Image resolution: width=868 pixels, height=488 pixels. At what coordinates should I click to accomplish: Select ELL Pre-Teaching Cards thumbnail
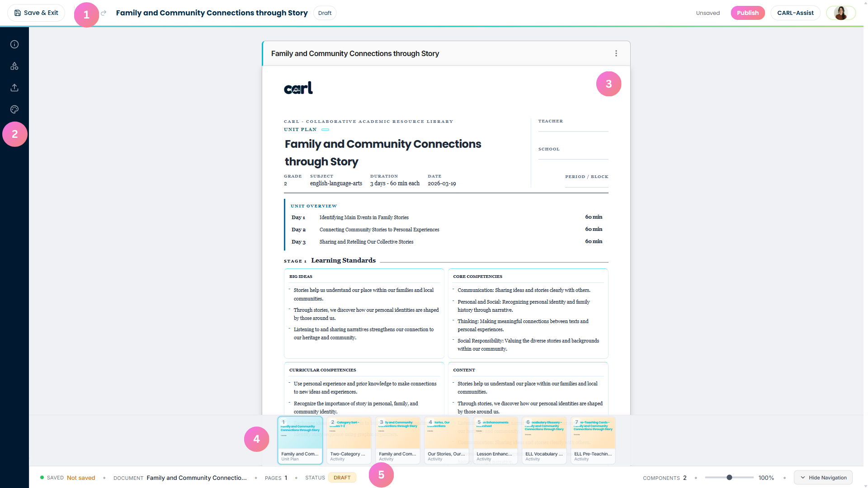point(593,440)
